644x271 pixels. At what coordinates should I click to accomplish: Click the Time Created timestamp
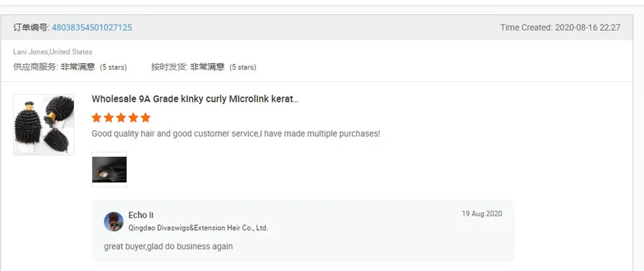click(560, 28)
